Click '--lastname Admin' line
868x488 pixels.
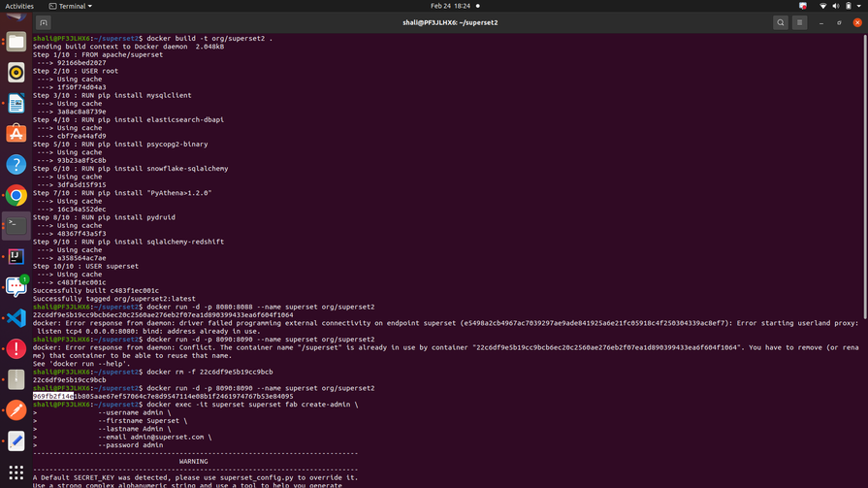(135, 429)
